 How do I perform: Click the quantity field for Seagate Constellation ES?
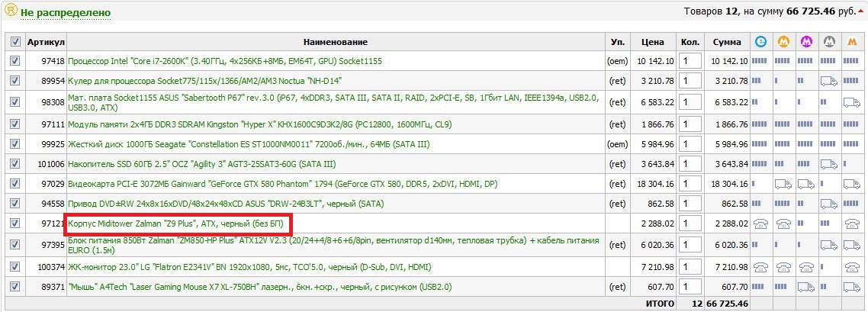(690, 144)
